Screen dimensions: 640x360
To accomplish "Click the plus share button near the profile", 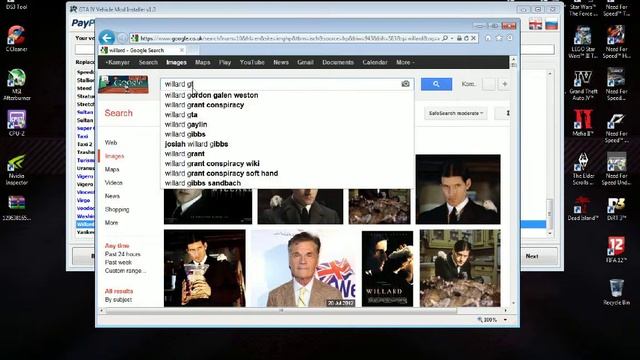I will pos(505,84).
